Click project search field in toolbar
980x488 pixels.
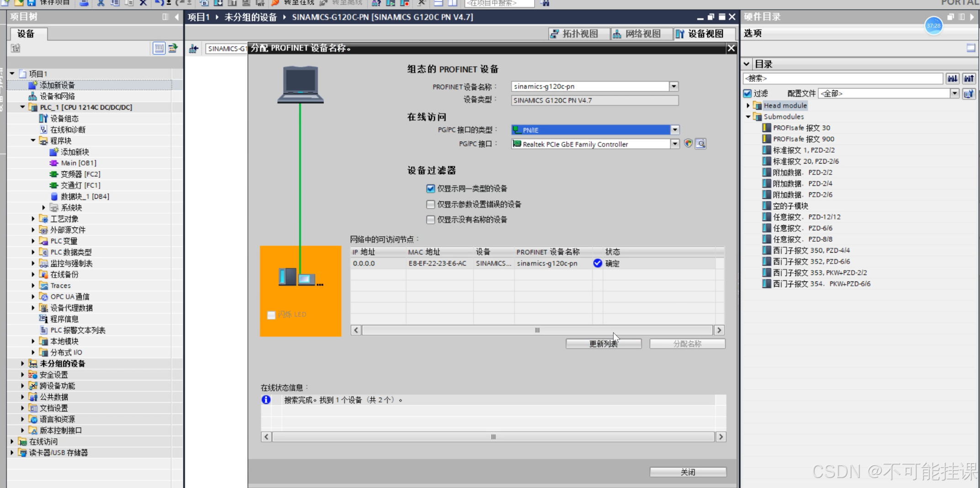[x=499, y=3]
